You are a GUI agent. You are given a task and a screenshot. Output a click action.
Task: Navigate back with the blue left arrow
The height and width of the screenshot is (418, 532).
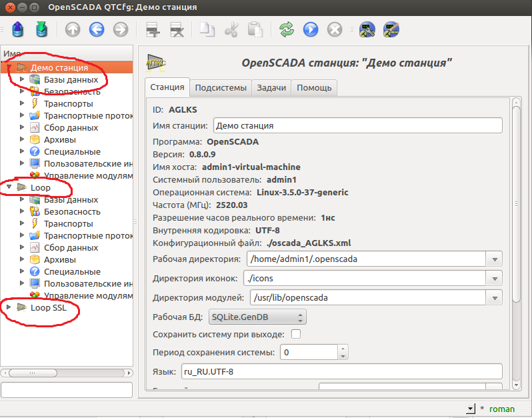coord(97,30)
